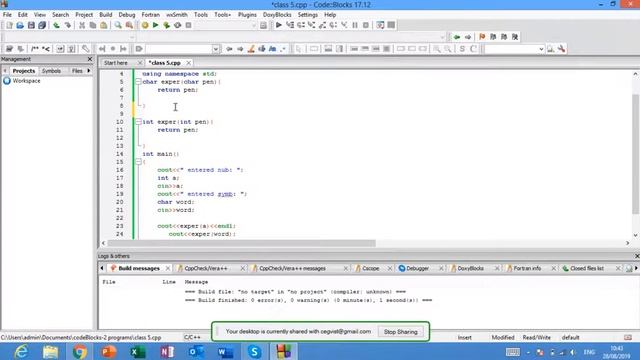Jump back with the green arrow

[x=457, y=37]
